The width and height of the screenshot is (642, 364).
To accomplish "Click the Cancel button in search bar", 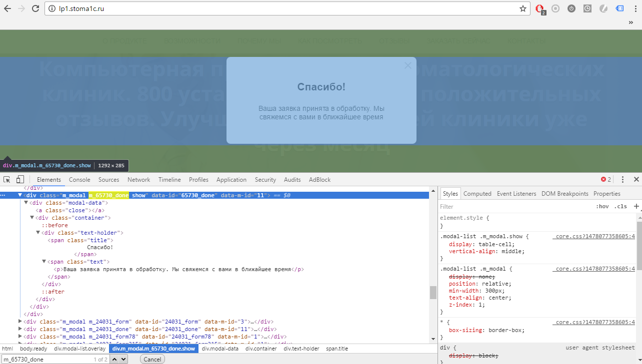I will pyautogui.click(x=152, y=359).
